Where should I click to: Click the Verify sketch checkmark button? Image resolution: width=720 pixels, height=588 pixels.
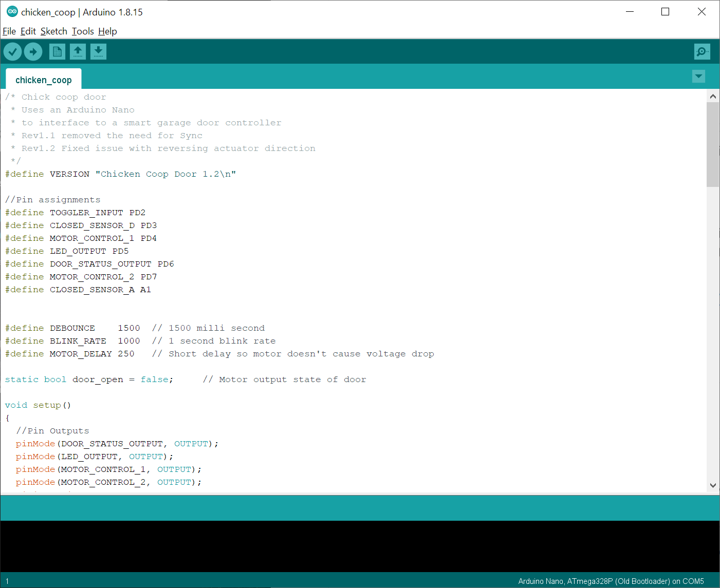coord(12,51)
